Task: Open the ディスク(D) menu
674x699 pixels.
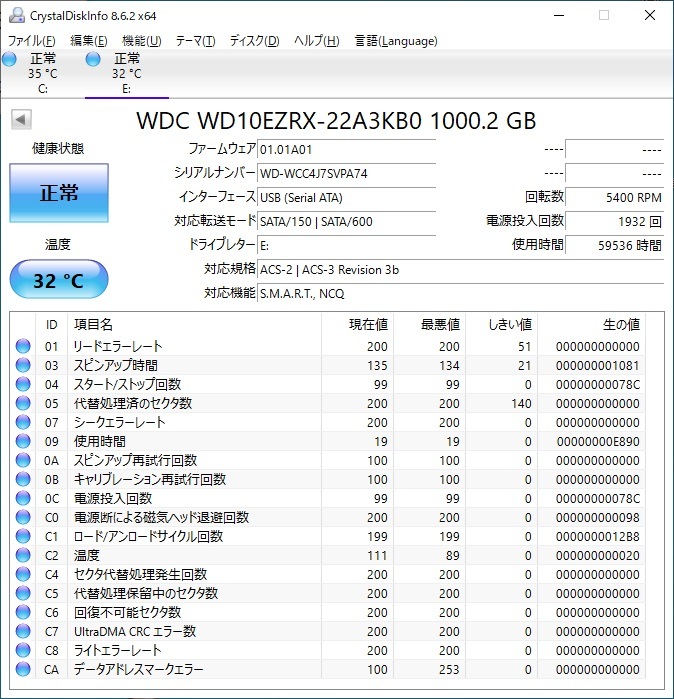Action: (255, 41)
